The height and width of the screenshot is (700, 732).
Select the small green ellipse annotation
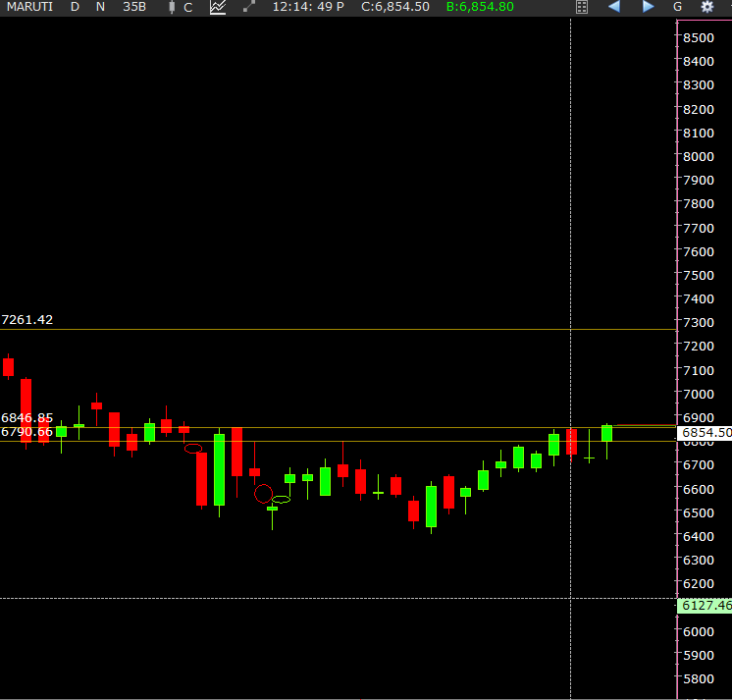[281, 500]
